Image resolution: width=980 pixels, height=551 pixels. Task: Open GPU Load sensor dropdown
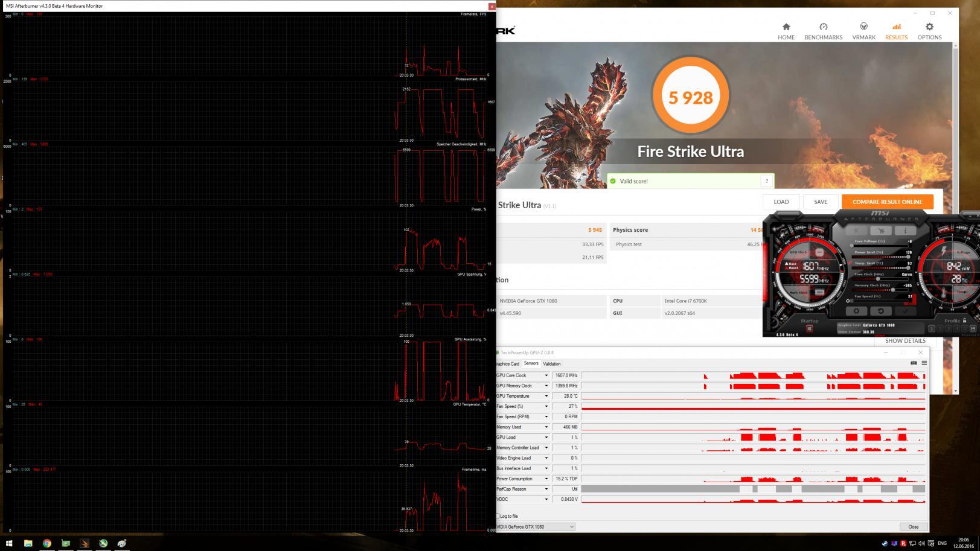click(x=546, y=437)
